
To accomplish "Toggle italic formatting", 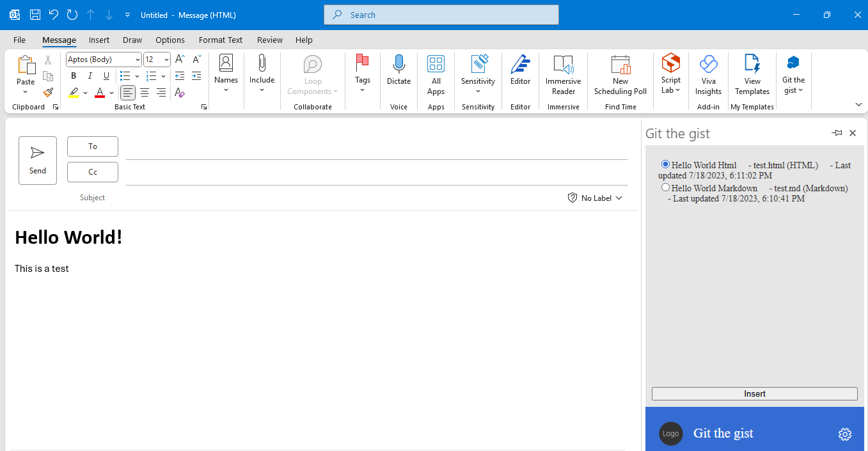I will (x=90, y=75).
